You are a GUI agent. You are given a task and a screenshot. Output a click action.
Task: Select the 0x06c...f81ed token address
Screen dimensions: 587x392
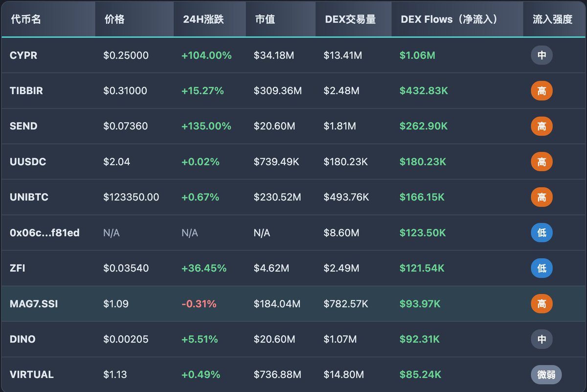45,233
